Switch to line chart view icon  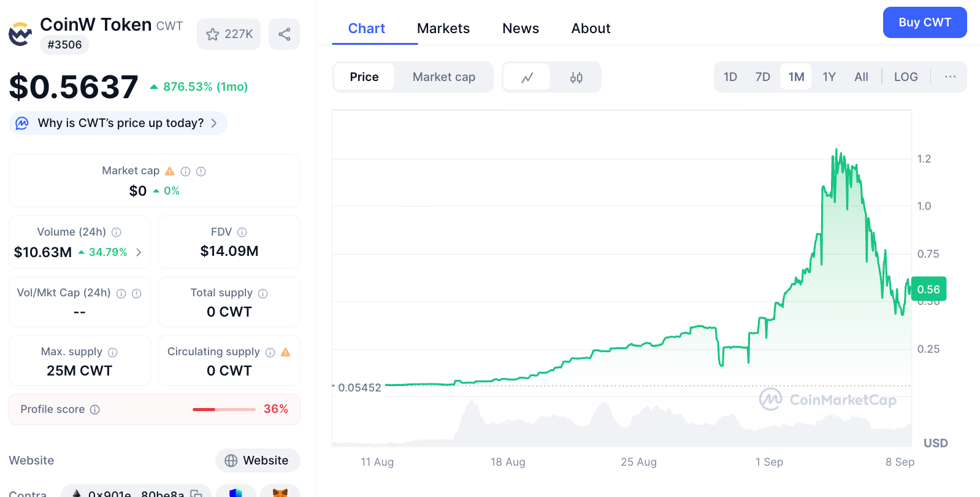coord(527,77)
